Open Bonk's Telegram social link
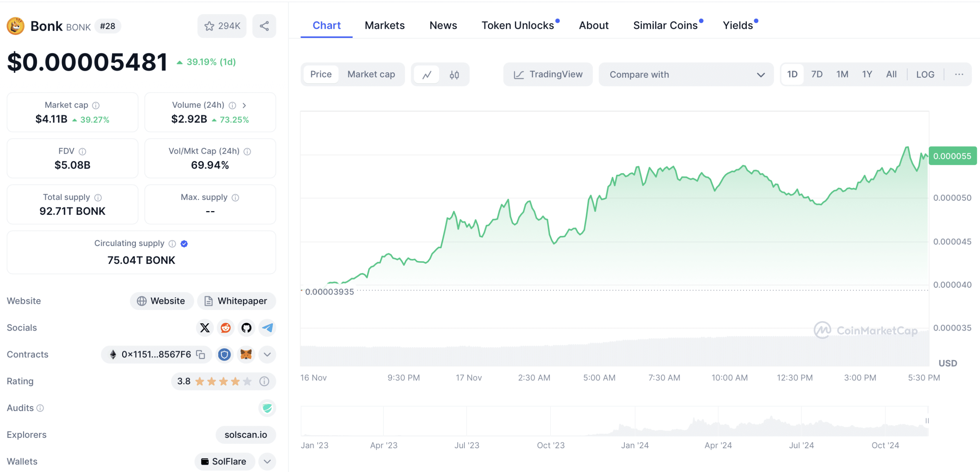980x472 pixels. (x=267, y=328)
